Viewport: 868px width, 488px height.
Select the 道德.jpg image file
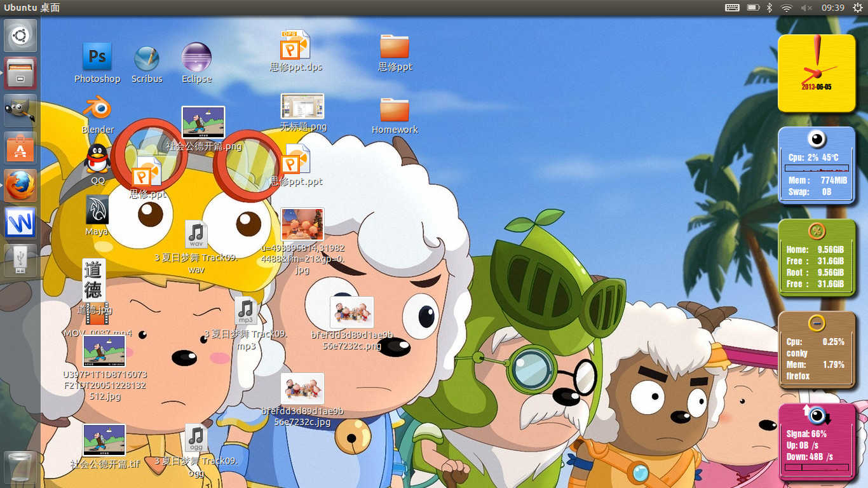[93, 280]
